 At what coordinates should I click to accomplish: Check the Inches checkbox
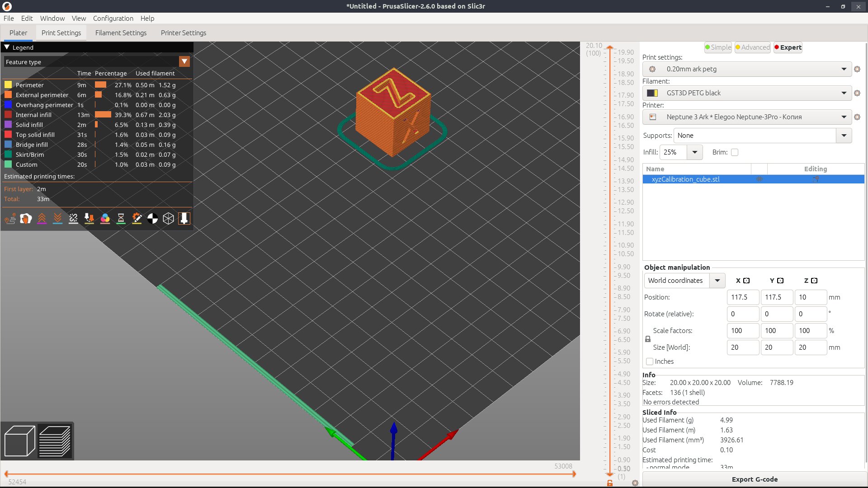coord(650,361)
